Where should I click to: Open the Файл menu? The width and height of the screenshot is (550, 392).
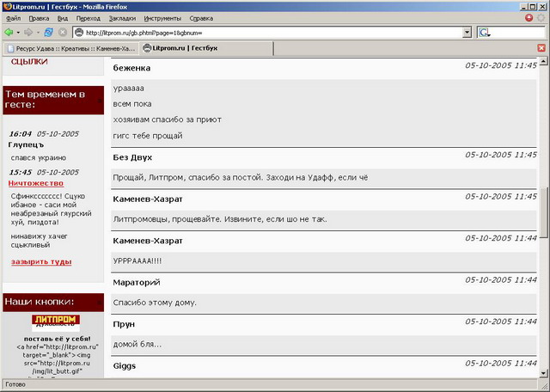tap(13, 17)
